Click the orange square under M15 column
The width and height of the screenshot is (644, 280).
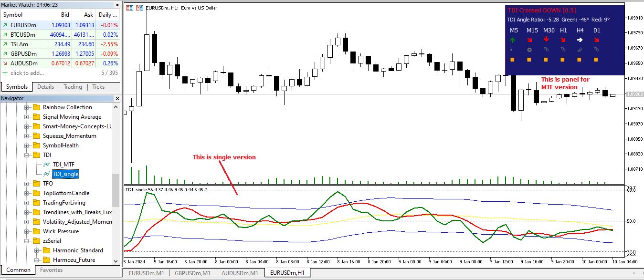529,60
